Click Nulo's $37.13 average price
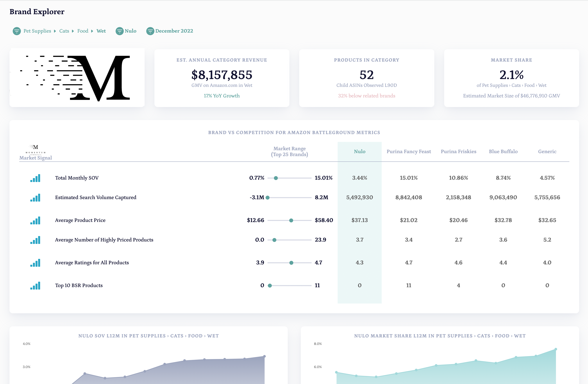 [x=360, y=220]
